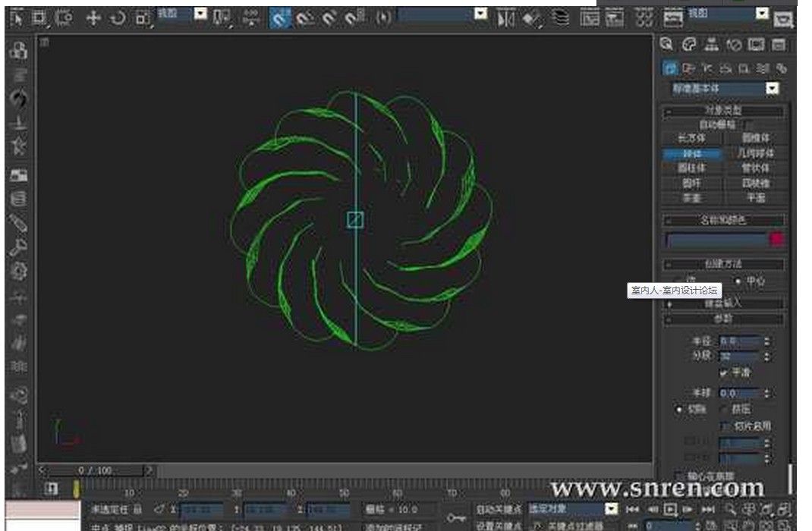The width and height of the screenshot is (812, 531).
Task: Select the 切除 hemisphere radio option
Action: click(679, 410)
